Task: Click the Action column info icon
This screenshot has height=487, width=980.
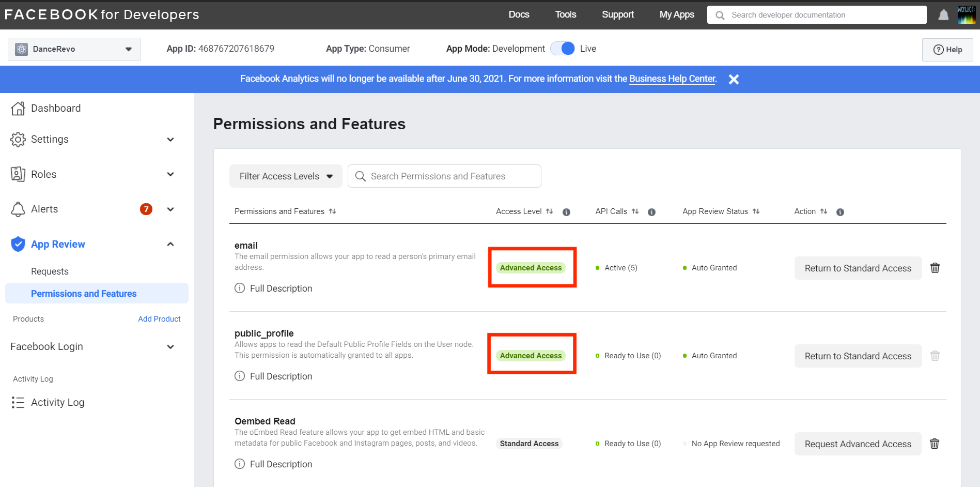Action: (x=840, y=212)
